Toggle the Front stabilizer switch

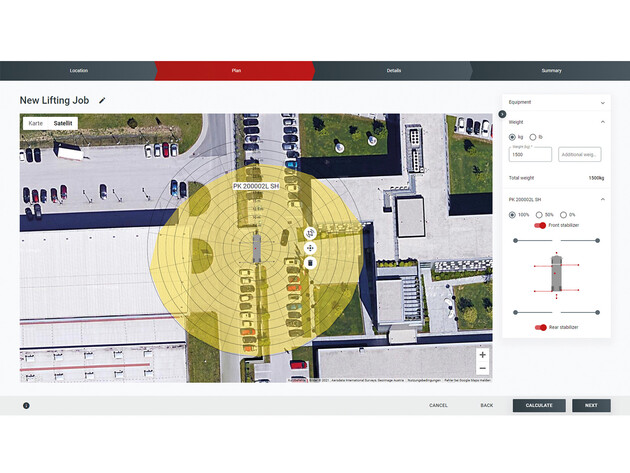(540, 225)
